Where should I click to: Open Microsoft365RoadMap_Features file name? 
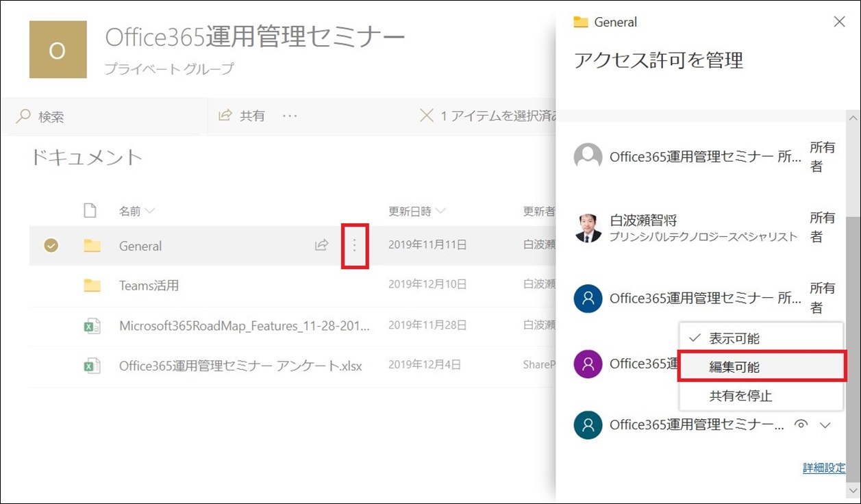(x=245, y=326)
